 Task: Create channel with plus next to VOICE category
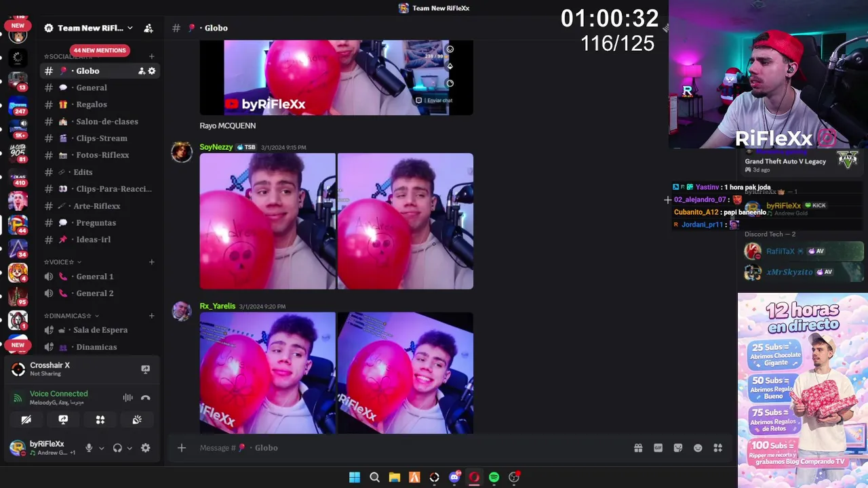(x=152, y=262)
